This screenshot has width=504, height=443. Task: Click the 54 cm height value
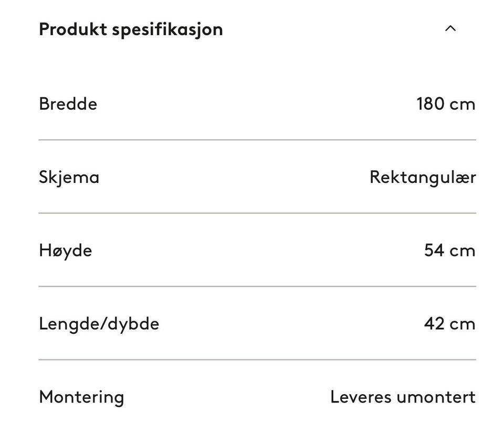click(449, 250)
